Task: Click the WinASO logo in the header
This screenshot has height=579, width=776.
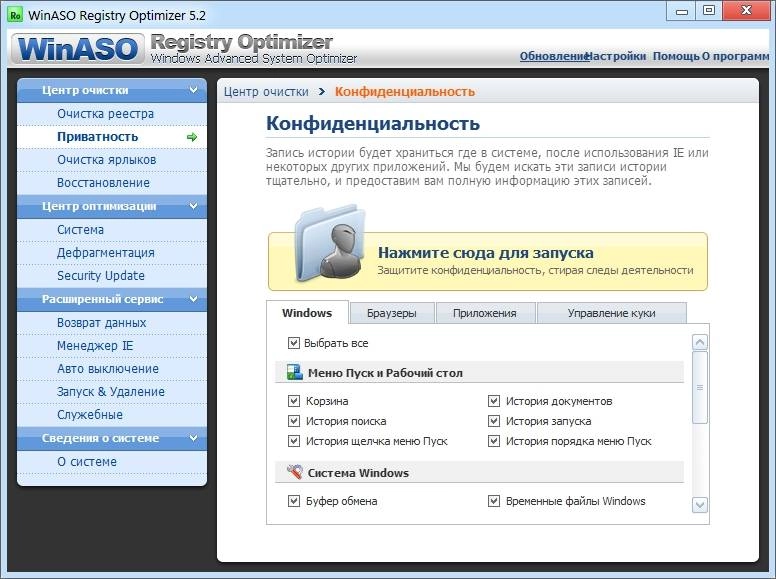Action: click(x=78, y=48)
